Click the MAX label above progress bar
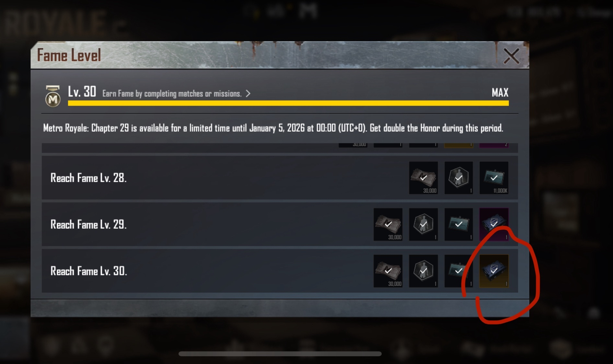This screenshot has height=364, width=613. (500, 93)
